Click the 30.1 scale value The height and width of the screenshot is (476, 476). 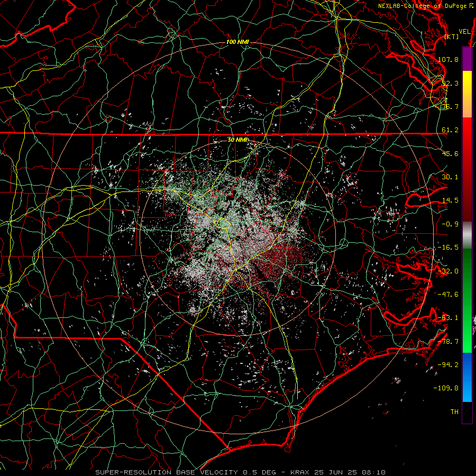(x=450, y=177)
